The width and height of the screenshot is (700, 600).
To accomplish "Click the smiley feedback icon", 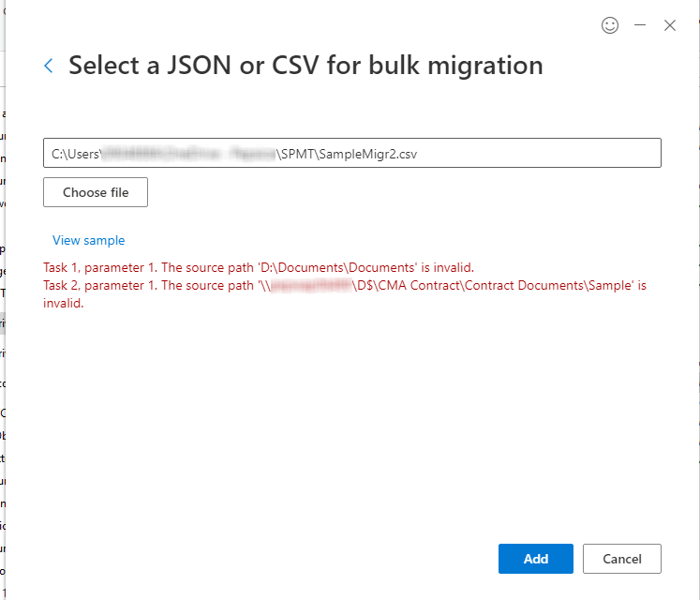I will pos(610,26).
